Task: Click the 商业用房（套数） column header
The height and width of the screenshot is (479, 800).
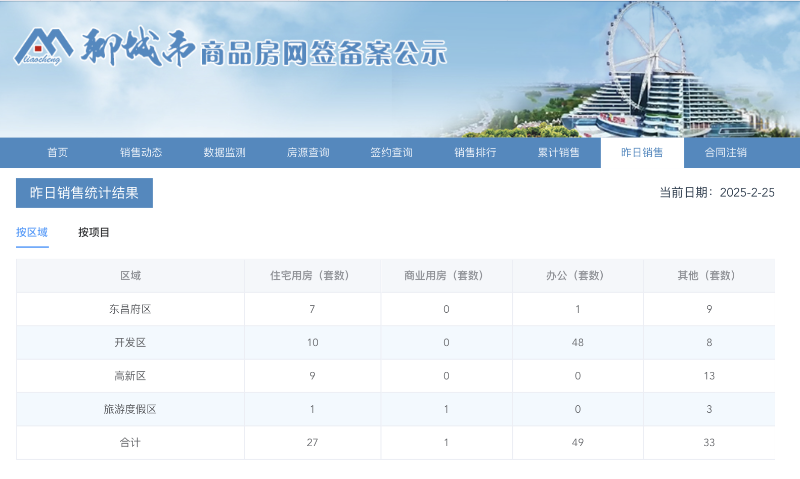Action: point(446,276)
